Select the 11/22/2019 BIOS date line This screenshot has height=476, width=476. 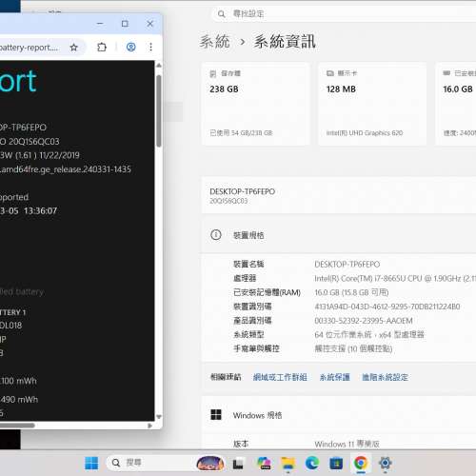pyautogui.click(x=40, y=155)
